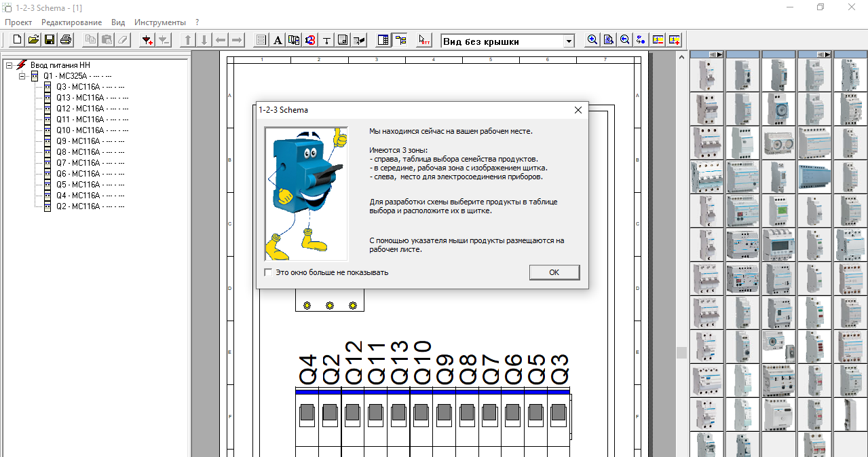Collapse the 'Ввод питания НН' tree node
868x457 pixels.
click(10, 65)
